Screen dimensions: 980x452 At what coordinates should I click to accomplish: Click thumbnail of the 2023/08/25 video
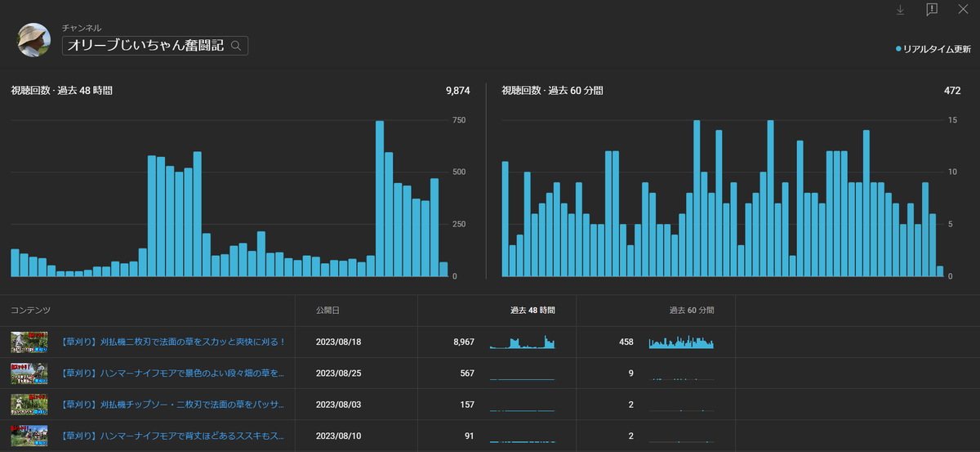tap(29, 374)
